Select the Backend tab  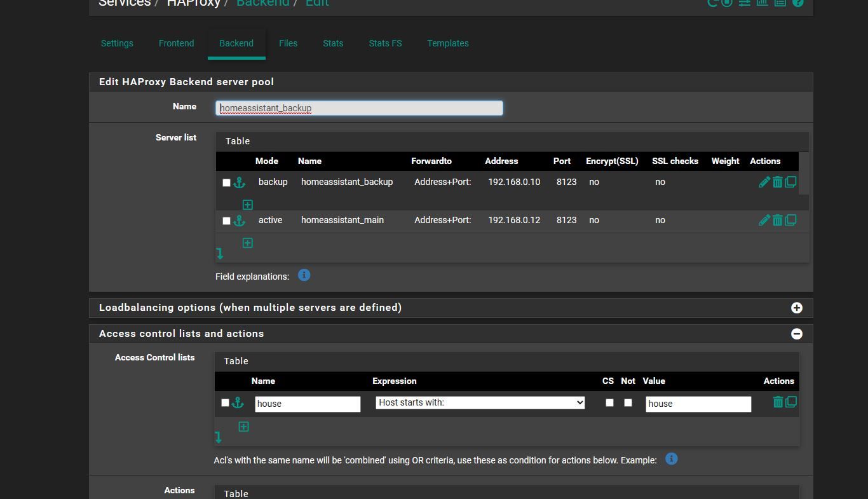click(236, 43)
